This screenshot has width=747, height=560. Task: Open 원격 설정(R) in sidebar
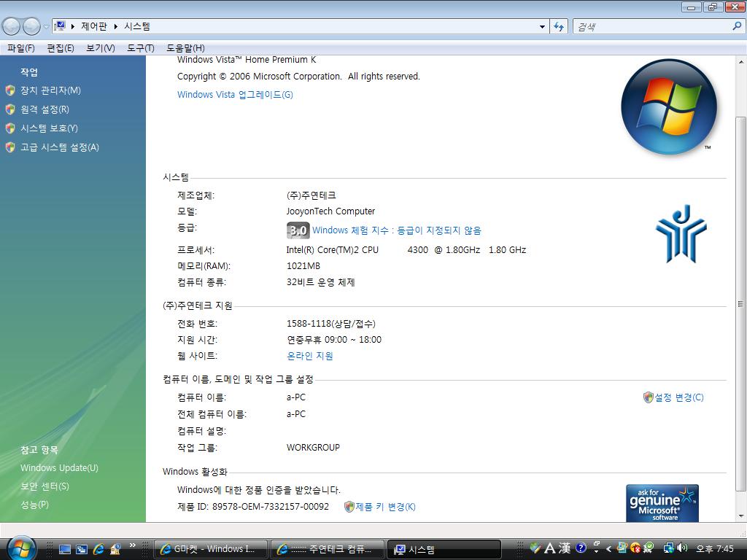(44, 109)
